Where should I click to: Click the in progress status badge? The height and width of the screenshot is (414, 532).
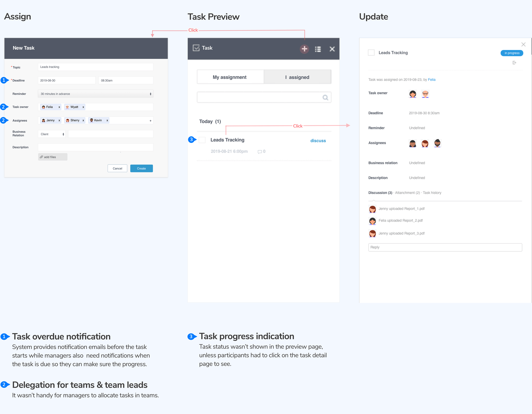[512, 53]
